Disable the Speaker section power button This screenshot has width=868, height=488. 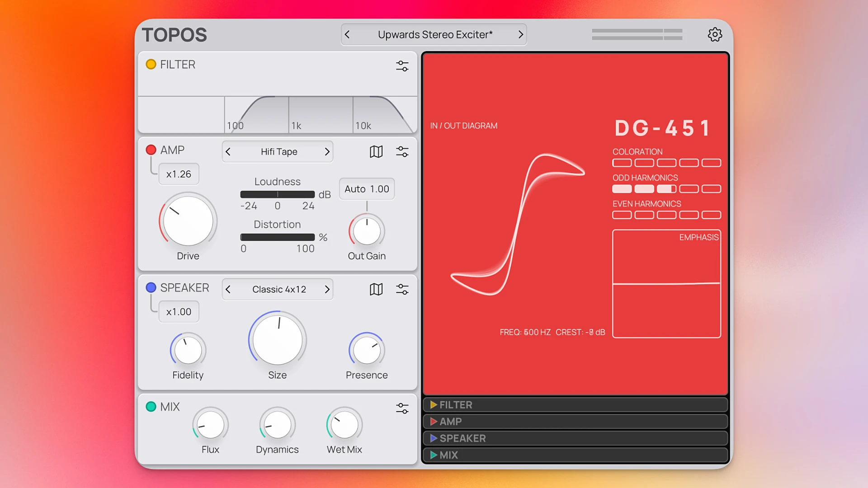coord(151,287)
